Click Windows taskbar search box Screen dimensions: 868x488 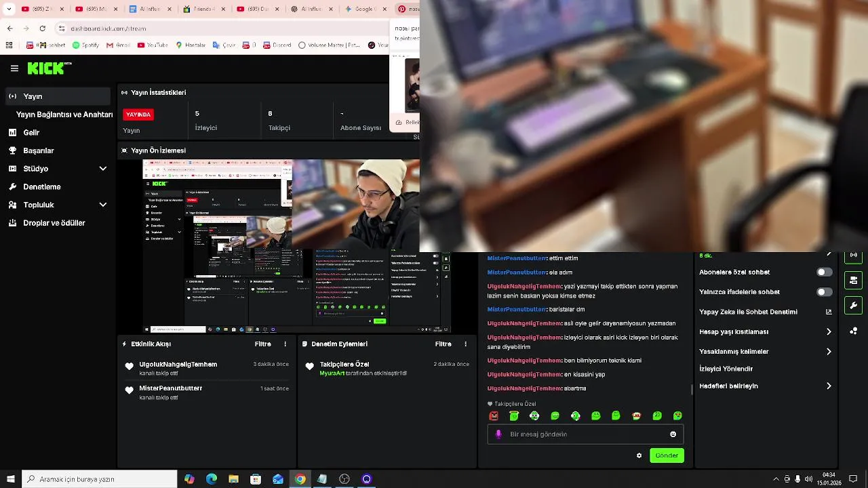(99, 479)
